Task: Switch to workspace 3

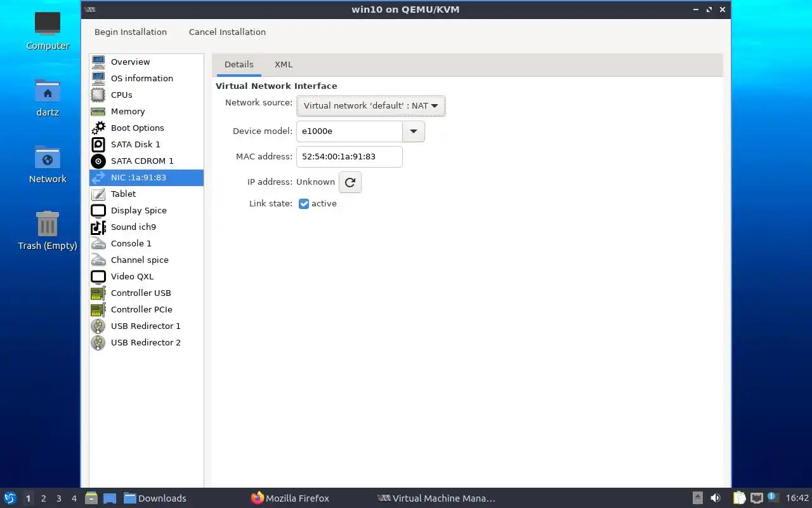Action: 59,498
